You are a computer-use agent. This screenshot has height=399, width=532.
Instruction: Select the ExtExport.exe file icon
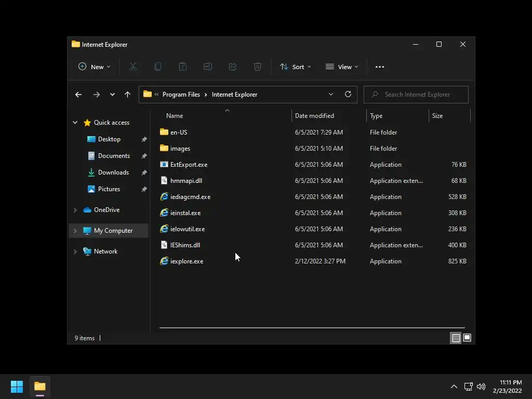(x=164, y=165)
